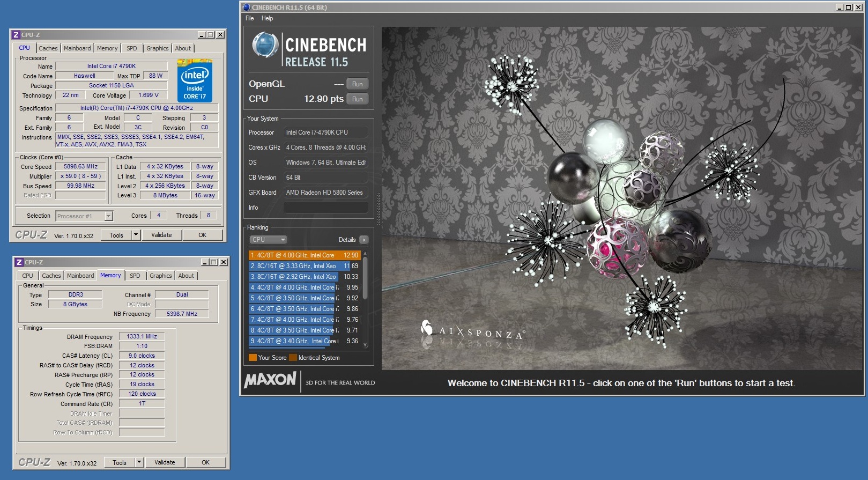
Task: Switch to Graphics tab in top CPU-Z window
Action: click(x=158, y=48)
